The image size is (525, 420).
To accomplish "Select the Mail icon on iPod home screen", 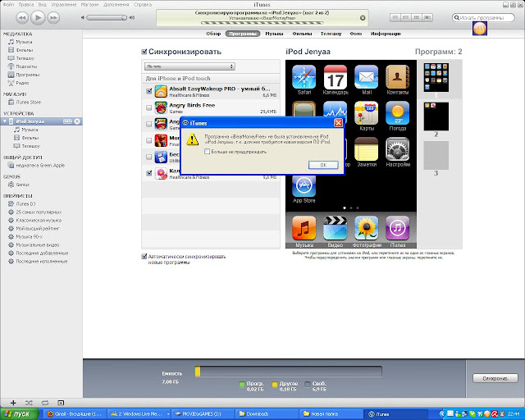I will [367, 80].
